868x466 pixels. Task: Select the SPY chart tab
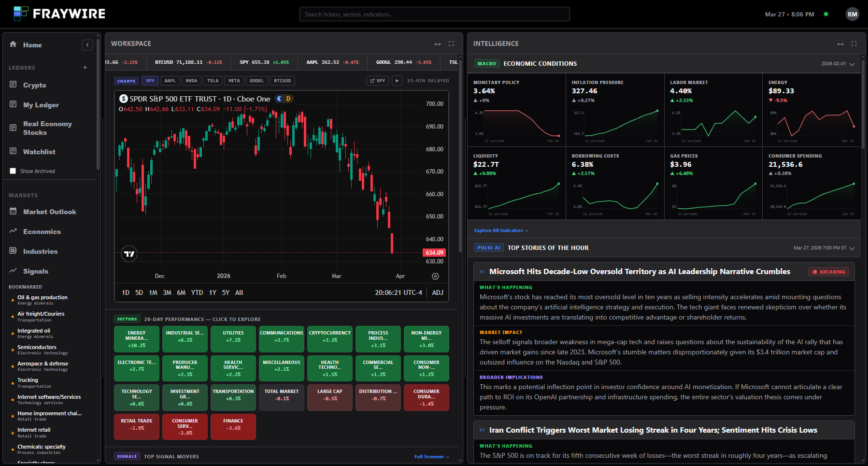coord(150,81)
